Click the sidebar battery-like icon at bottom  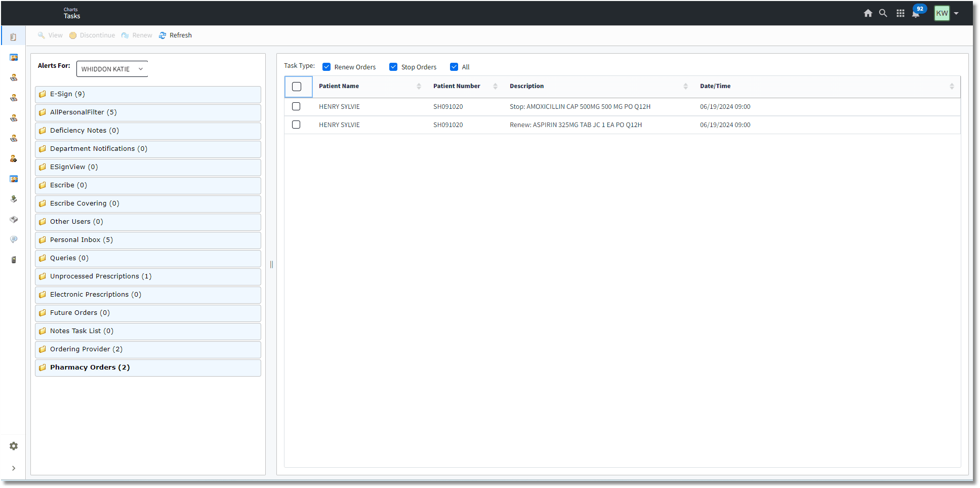click(x=14, y=260)
